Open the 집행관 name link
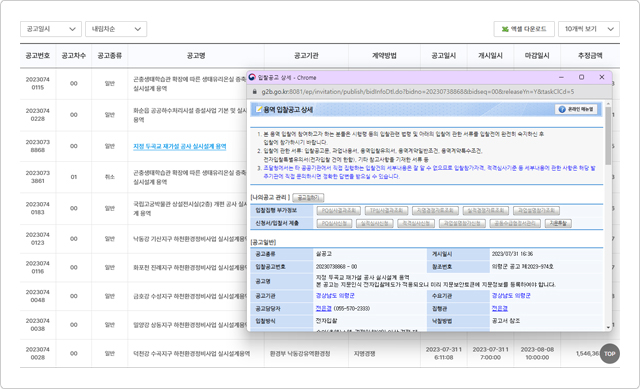Viewport: 640px width, 389px height. point(499,309)
